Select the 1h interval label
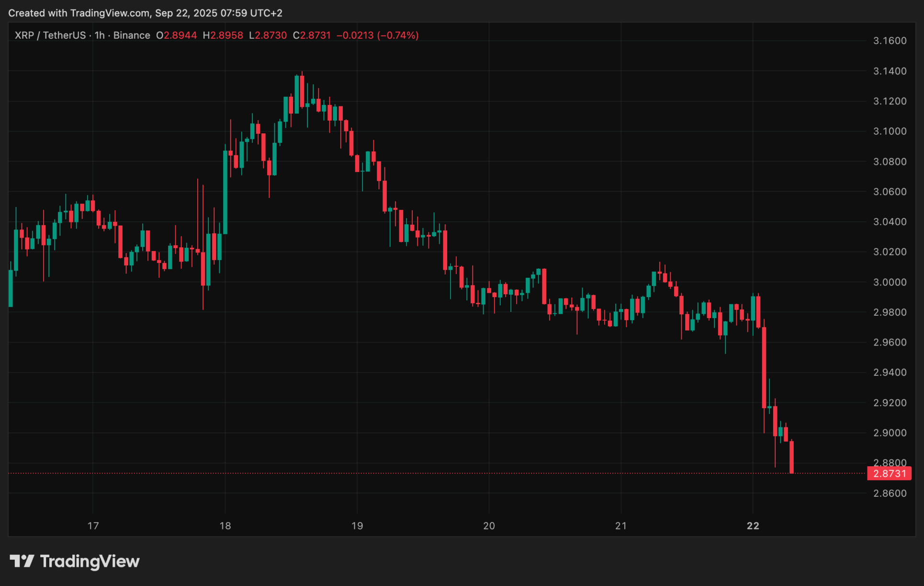This screenshot has height=586, width=924. (x=100, y=35)
